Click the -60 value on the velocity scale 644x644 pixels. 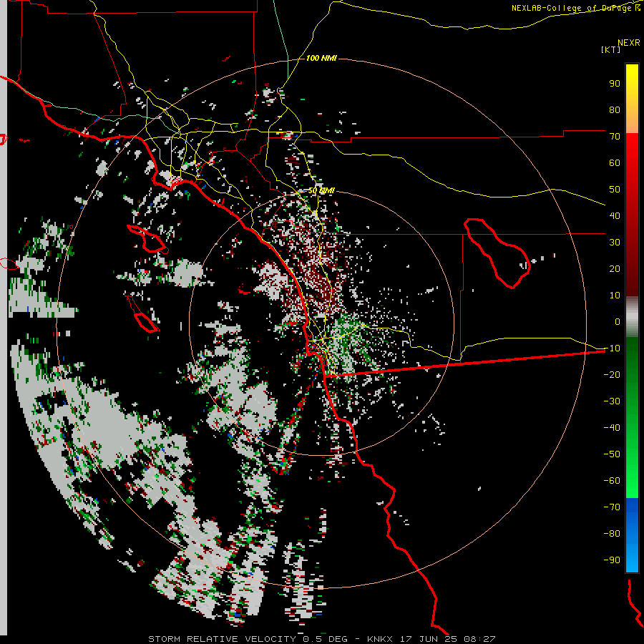[x=612, y=481]
